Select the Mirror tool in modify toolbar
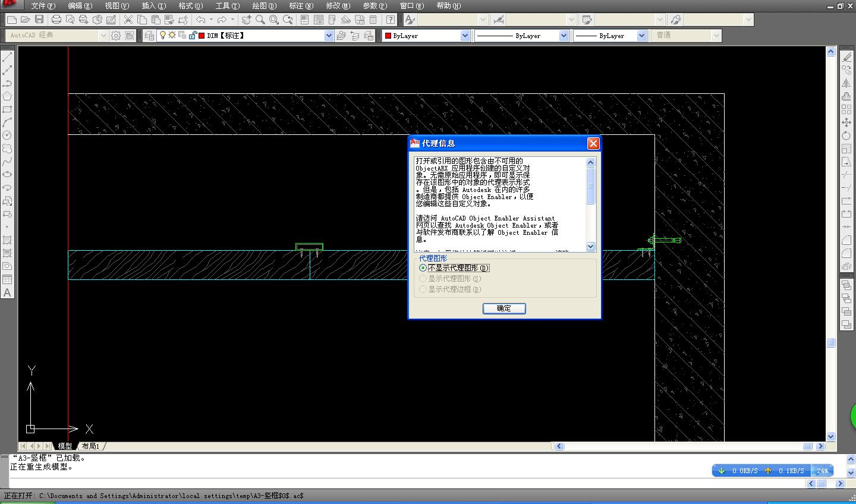 coord(846,83)
